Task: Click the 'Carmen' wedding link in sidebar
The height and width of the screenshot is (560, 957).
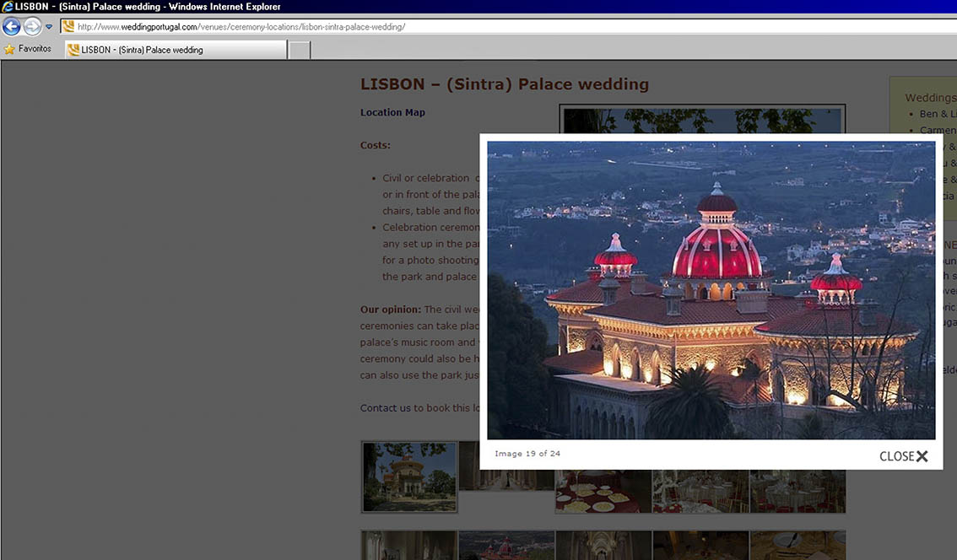Action: pos(938,131)
